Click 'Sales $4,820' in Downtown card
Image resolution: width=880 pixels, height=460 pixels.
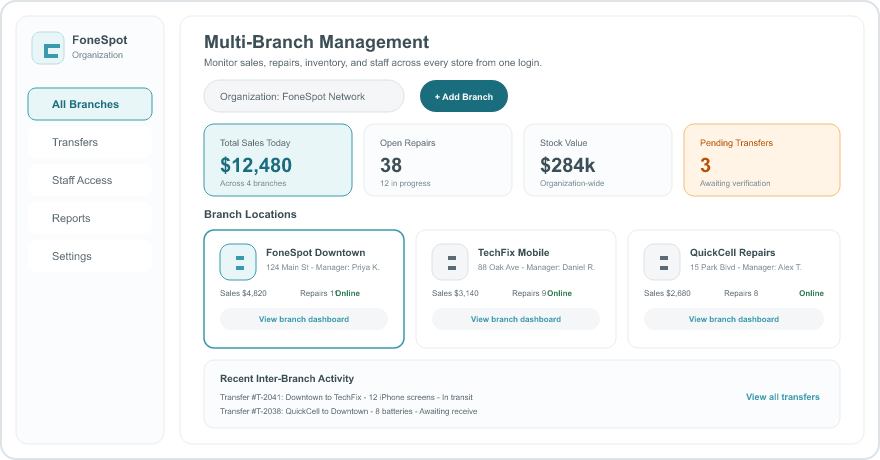coord(243,293)
